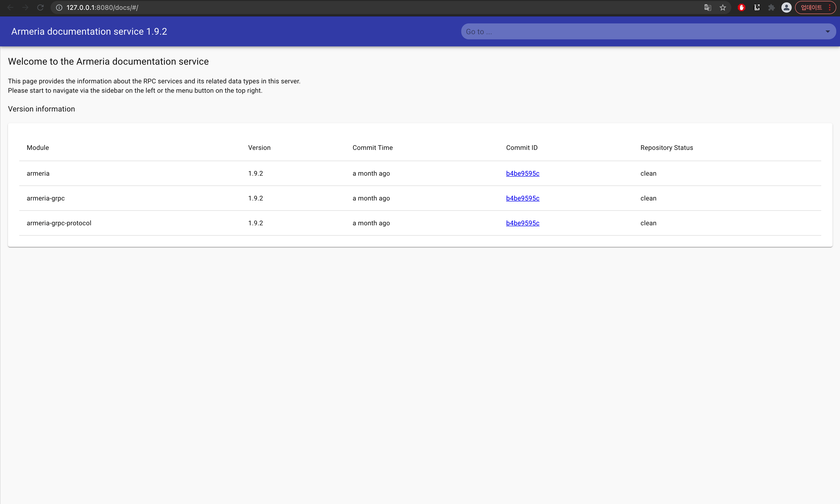
Task: Click the address bar URL
Action: (102, 7)
